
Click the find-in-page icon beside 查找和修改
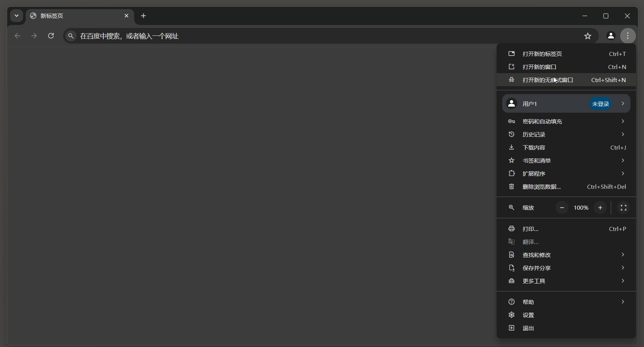512,255
